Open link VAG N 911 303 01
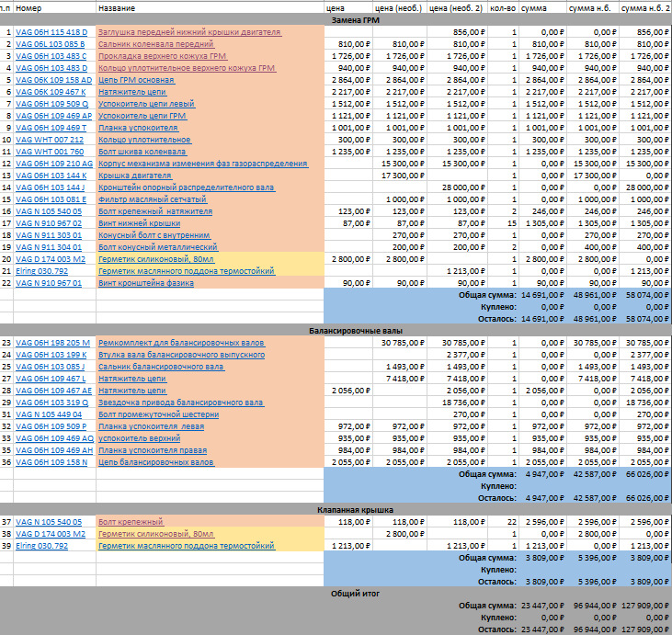672x635 pixels. click(49, 235)
